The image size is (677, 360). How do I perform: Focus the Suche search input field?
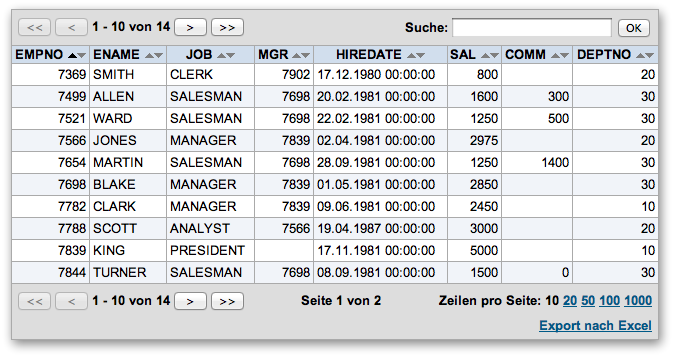point(532,28)
